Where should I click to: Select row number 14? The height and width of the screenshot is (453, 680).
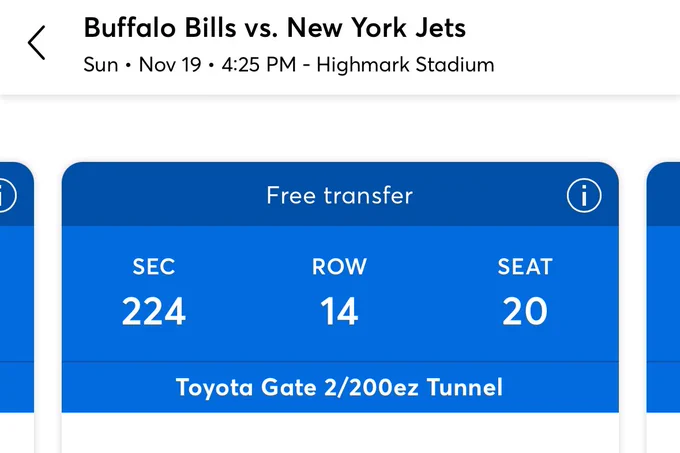click(x=340, y=311)
